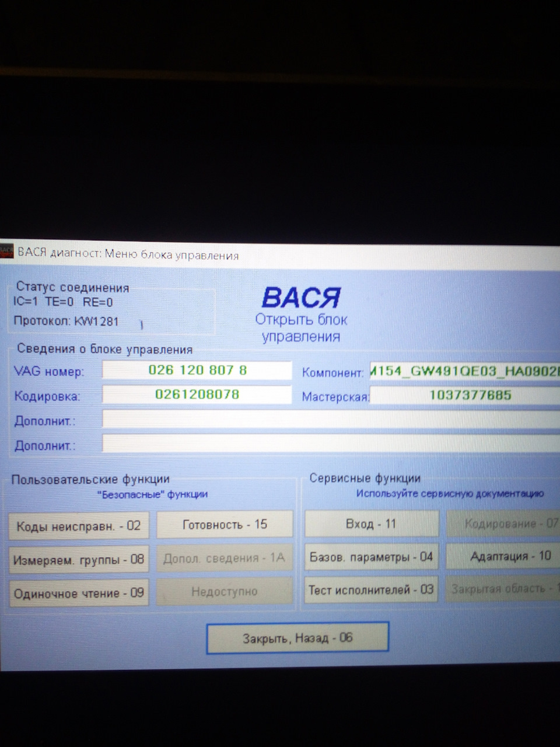Viewport: 560px width, 747px height.
Task: Click the 'Мастерская:' label
Action: [x=336, y=397]
